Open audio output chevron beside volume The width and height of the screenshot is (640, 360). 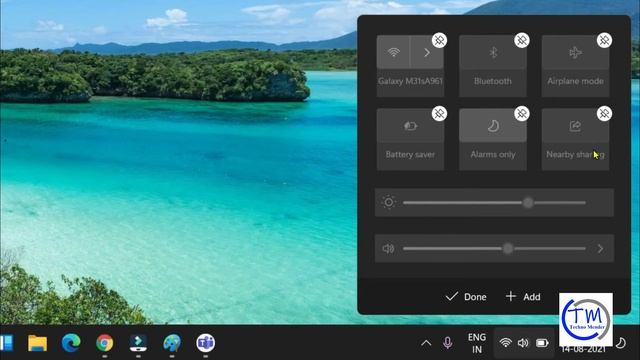(600, 249)
